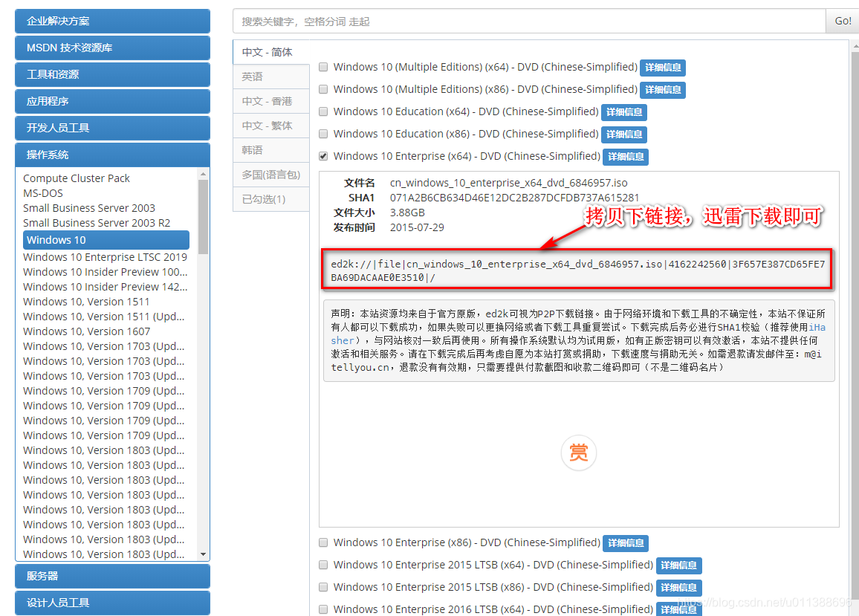This screenshot has height=616, width=859.
Task: Select Windows 10, Version 1607
Action: (x=86, y=331)
